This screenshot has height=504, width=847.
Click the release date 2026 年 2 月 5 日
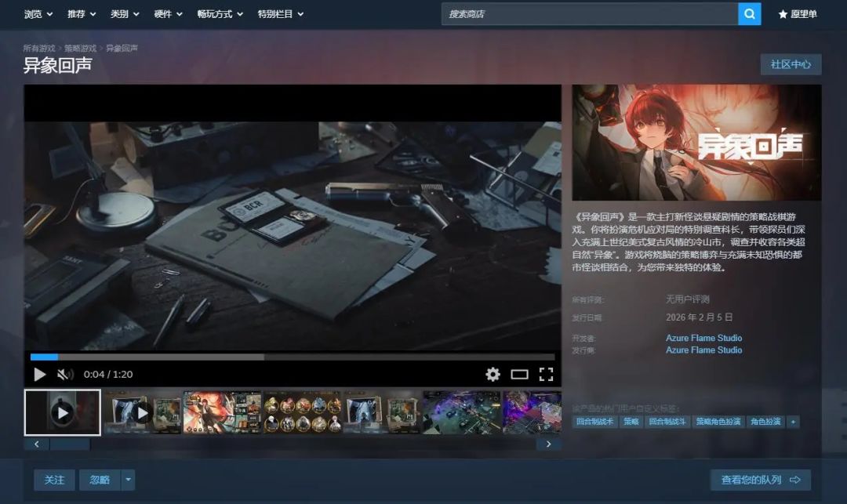tap(699, 317)
